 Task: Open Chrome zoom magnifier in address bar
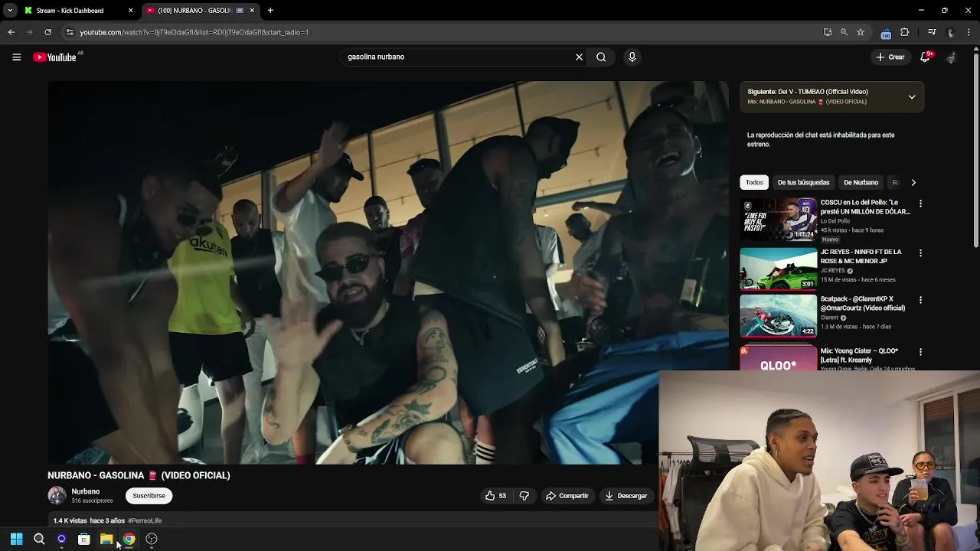pos(844,32)
